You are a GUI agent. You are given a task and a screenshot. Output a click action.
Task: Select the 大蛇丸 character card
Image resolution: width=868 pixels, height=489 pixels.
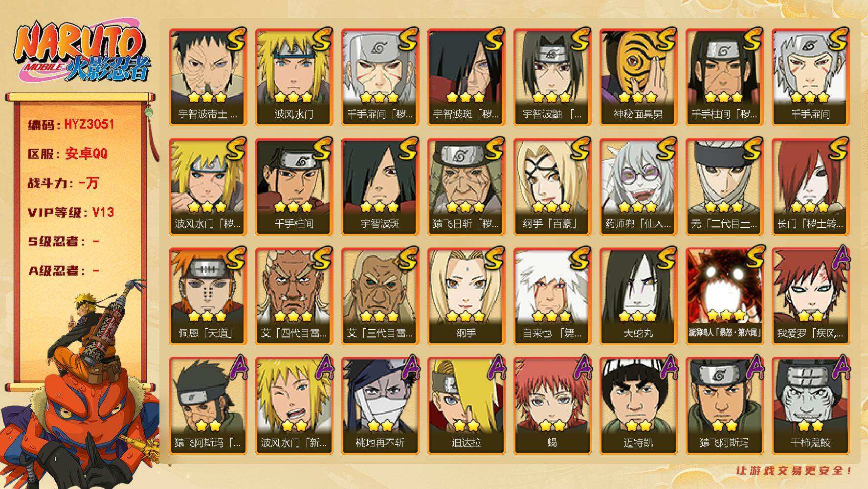point(638,296)
